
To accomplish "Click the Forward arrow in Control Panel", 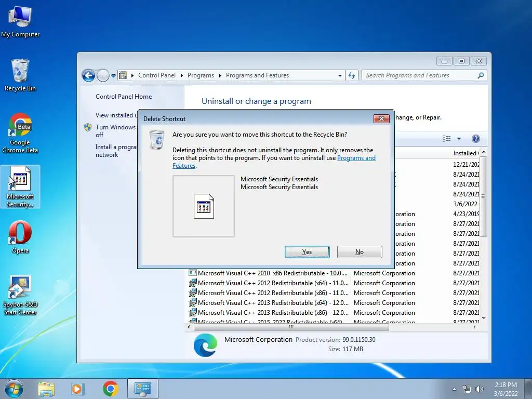I will (x=103, y=75).
